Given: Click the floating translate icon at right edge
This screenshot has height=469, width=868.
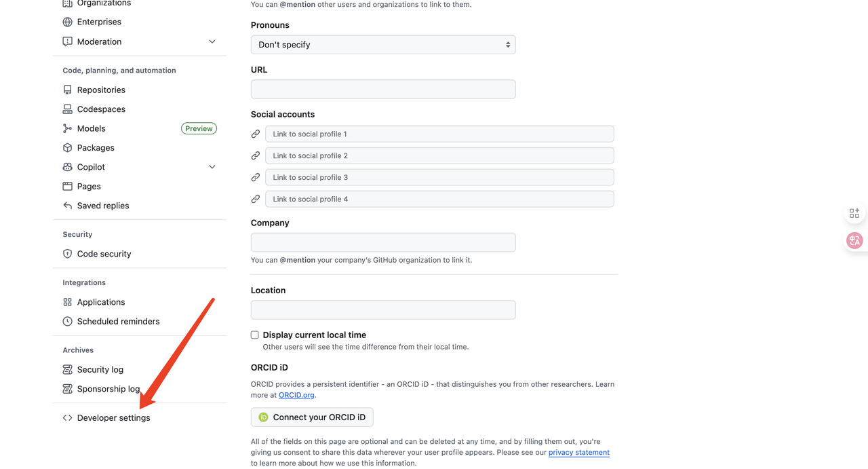Looking at the screenshot, I should point(854,240).
